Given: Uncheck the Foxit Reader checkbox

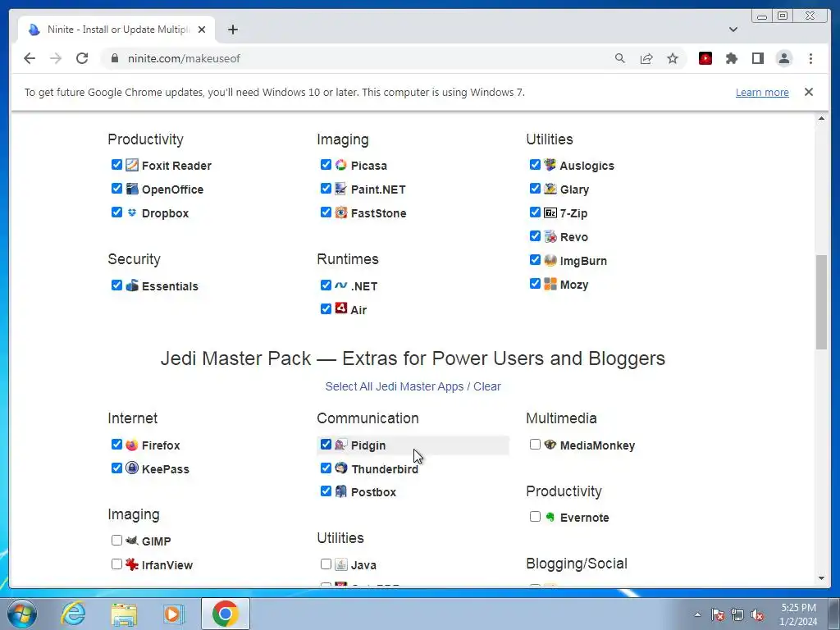Looking at the screenshot, I should coord(116,164).
